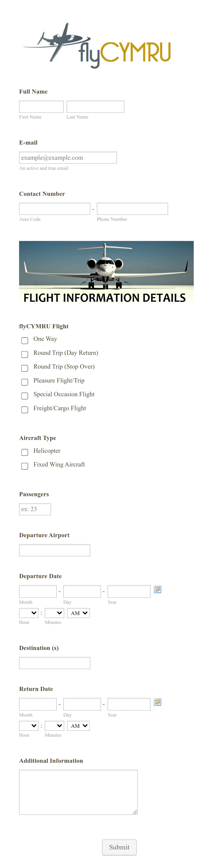Open the Return Date Hour dropdown
The width and height of the screenshot is (213, 868).
(x=29, y=726)
